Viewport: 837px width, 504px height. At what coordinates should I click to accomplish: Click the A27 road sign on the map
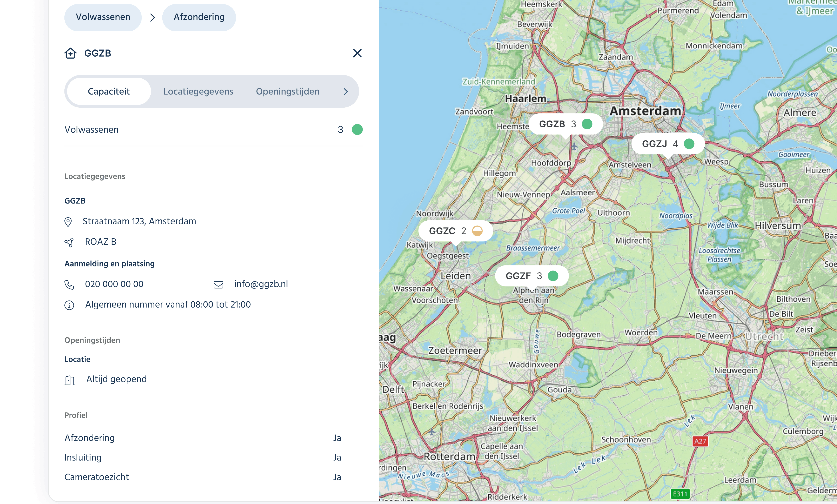[700, 441]
